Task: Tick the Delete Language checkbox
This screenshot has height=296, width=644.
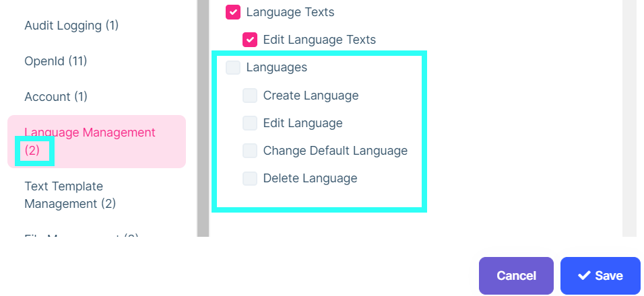Action: click(250, 178)
